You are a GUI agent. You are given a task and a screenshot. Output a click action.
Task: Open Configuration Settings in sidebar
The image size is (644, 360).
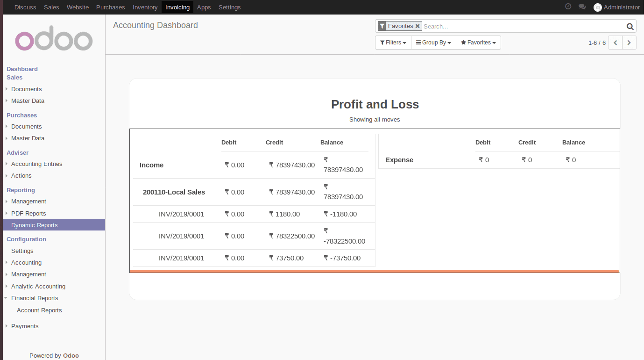[22, 251]
